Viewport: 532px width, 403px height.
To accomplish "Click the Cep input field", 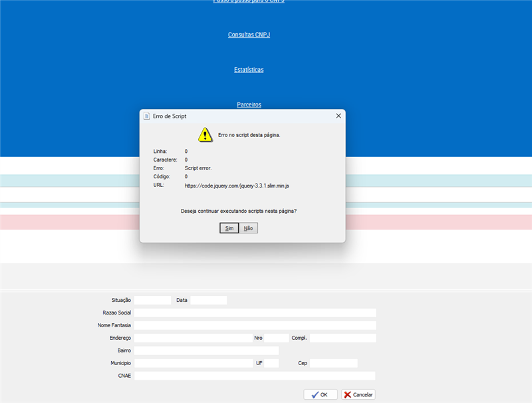I will (x=333, y=363).
